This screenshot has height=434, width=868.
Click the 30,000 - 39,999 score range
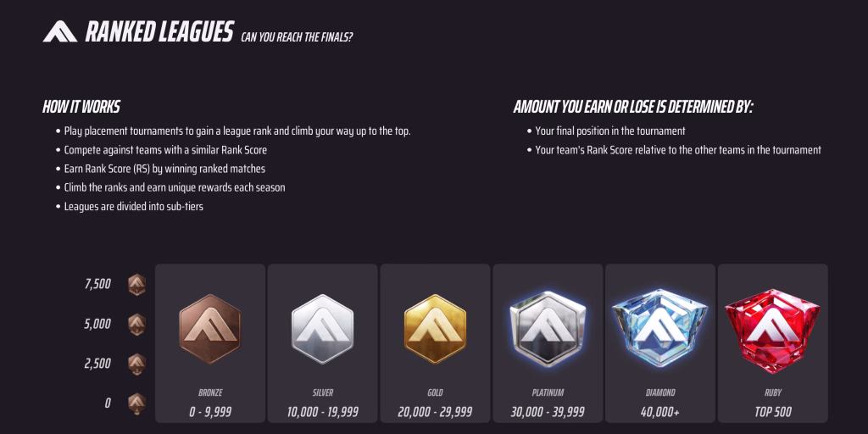point(548,412)
